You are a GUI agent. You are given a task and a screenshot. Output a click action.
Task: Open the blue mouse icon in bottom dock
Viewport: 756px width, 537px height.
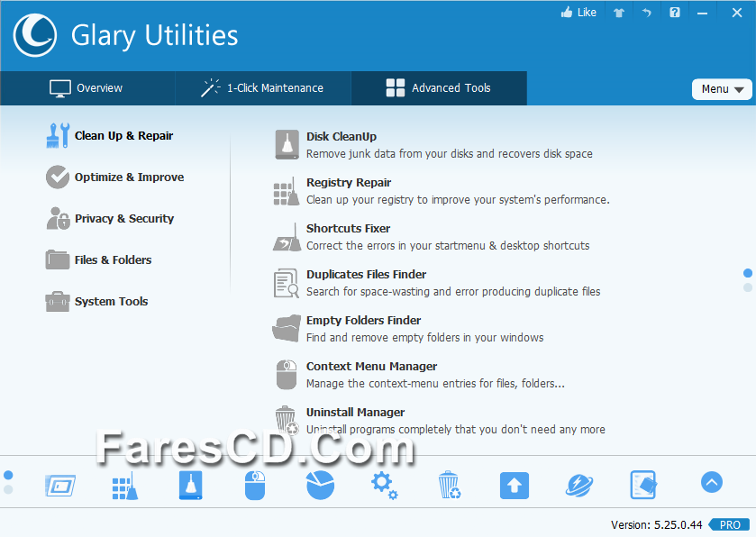click(255, 485)
